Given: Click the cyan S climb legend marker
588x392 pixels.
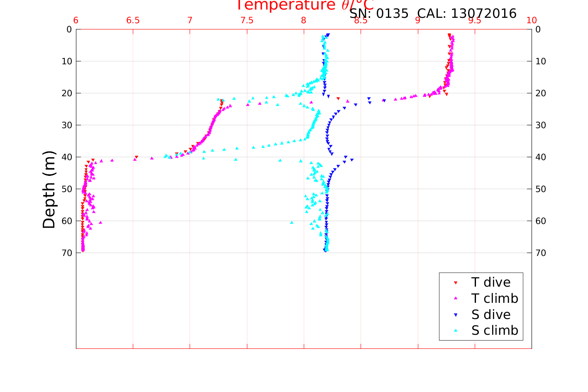Looking at the screenshot, I should click(x=455, y=331).
